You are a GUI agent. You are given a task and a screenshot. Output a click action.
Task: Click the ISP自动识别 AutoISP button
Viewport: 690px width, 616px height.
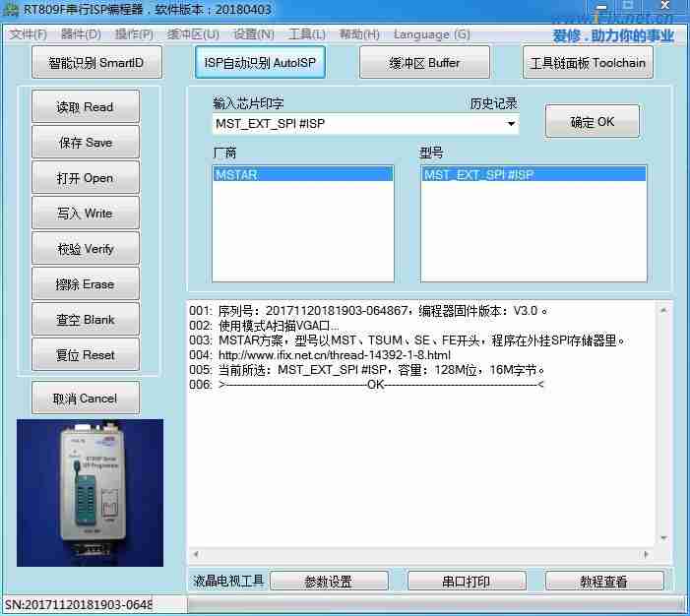260,63
